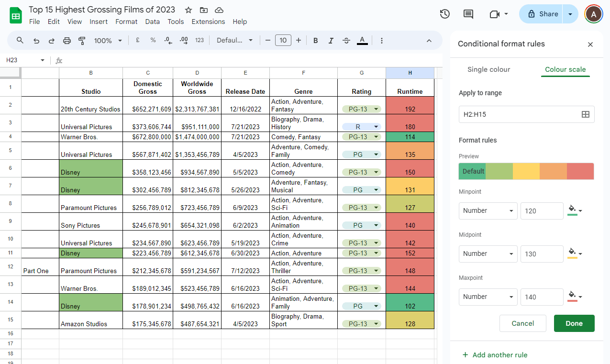Open the Maxpoint type Number dropdown

(x=488, y=297)
